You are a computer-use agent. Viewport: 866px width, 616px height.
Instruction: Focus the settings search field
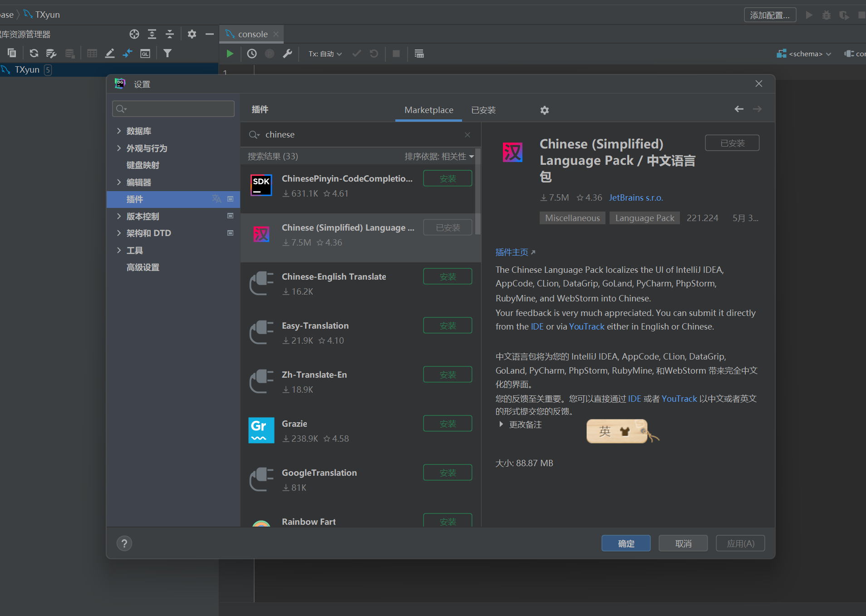[x=173, y=109]
